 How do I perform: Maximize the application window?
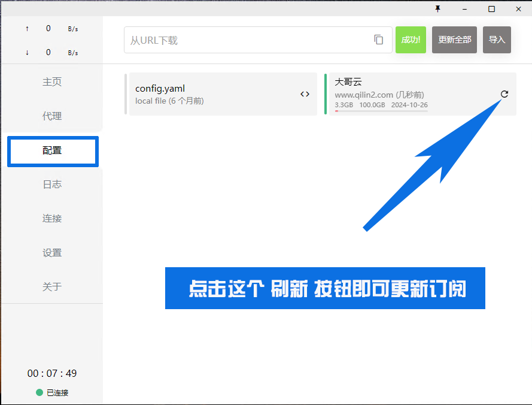491,8
